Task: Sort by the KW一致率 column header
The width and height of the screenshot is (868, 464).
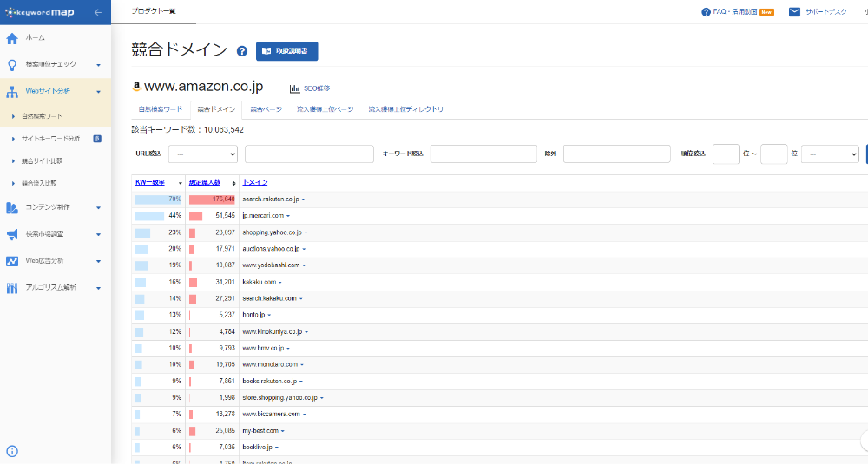Action: [x=150, y=182]
